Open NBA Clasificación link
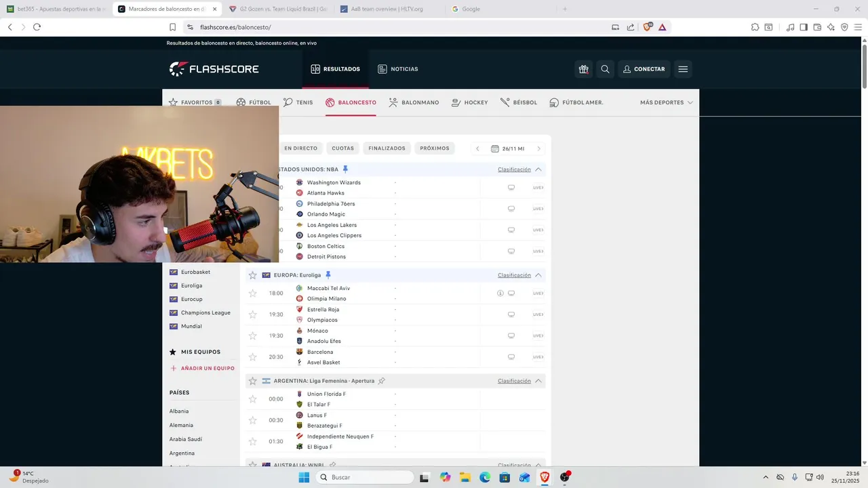Image resolution: width=868 pixels, height=488 pixels. coord(515,169)
